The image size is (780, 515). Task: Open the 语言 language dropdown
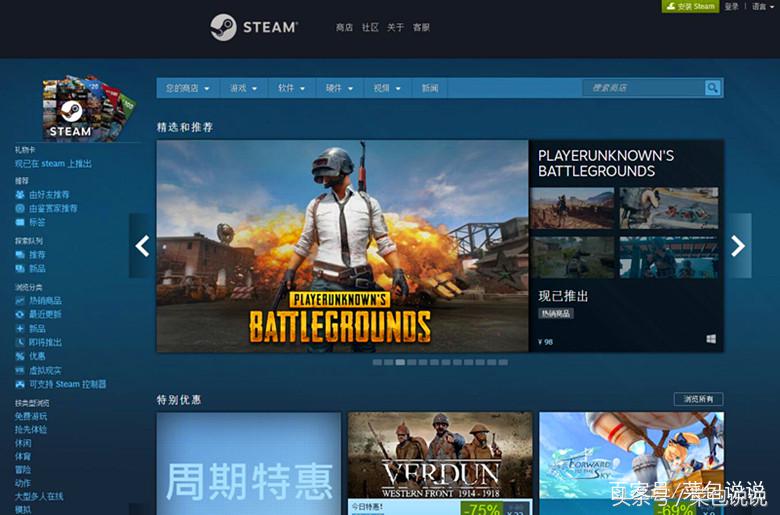(762, 6)
